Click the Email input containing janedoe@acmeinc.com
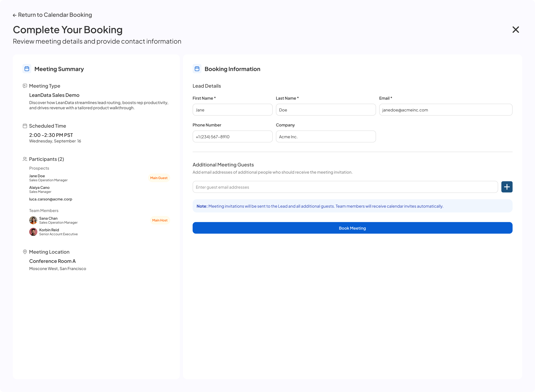This screenshot has height=392, width=535. pyautogui.click(x=446, y=110)
